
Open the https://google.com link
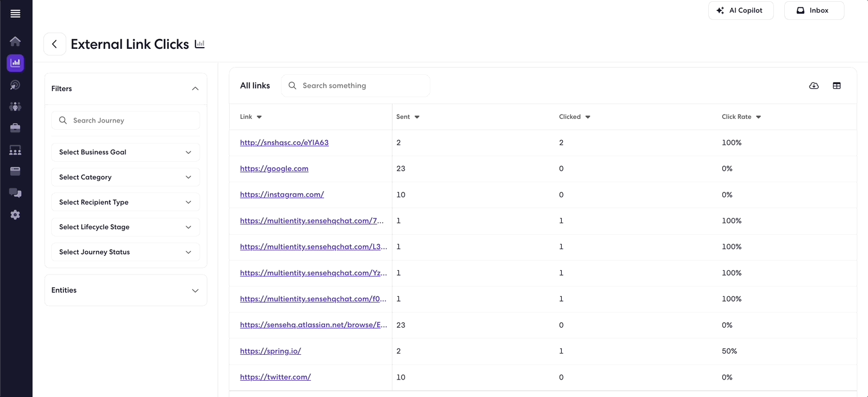pos(274,169)
